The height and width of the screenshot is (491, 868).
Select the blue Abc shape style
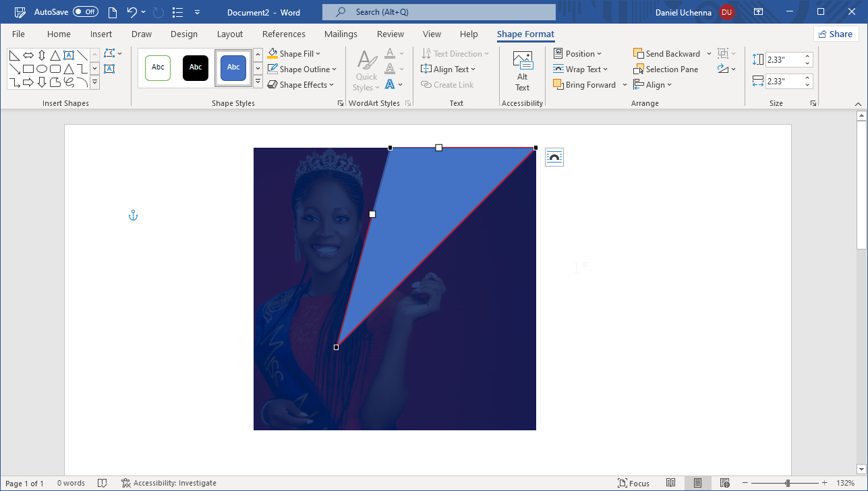pos(233,68)
